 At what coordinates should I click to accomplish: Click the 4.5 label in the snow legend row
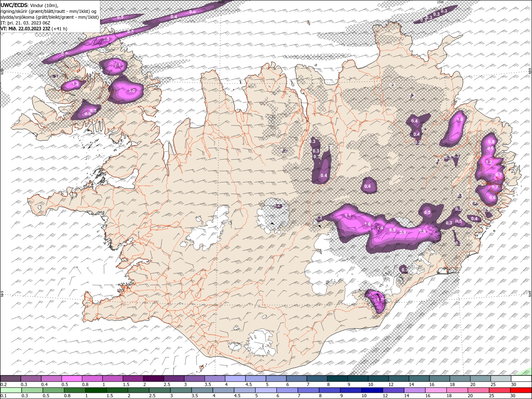coord(249,384)
